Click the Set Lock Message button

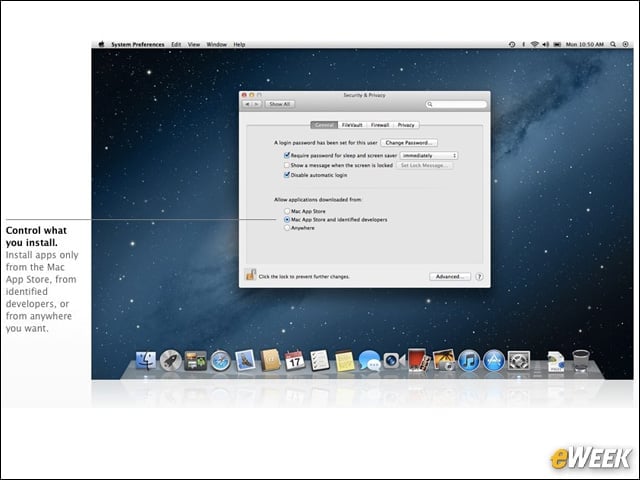point(424,165)
